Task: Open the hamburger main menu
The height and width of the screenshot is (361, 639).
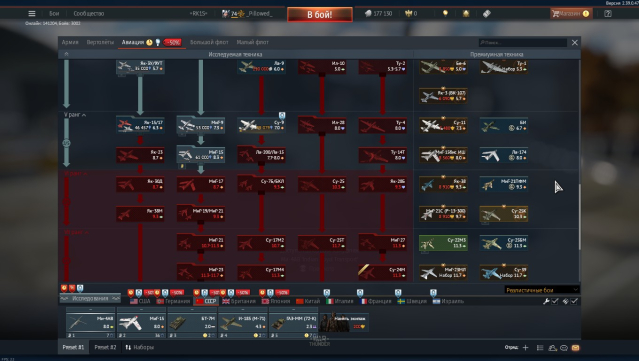Action: pos(32,13)
